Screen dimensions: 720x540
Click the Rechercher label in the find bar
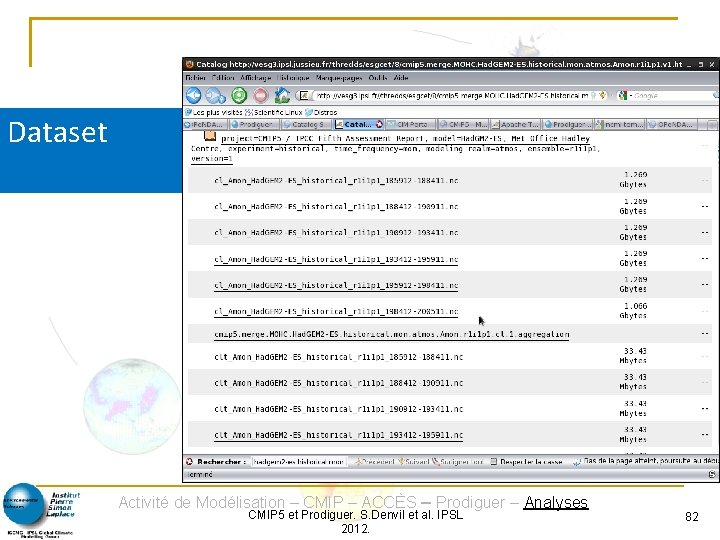pos(222,461)
